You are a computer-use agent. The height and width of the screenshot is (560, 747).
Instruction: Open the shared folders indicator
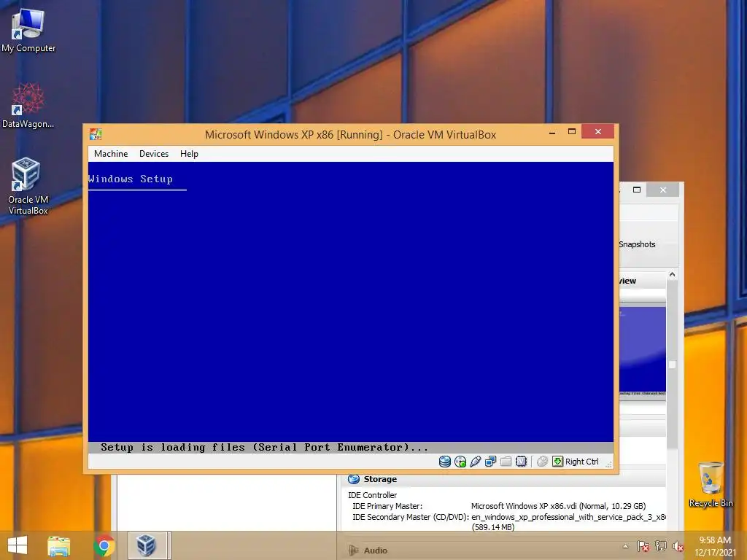tap(506, 462)
